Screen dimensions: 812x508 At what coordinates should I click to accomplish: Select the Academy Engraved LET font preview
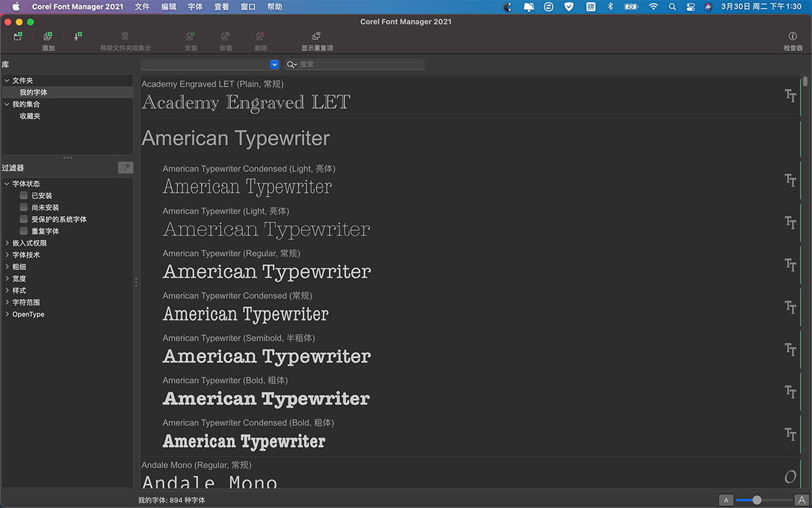tap(246, 102)
